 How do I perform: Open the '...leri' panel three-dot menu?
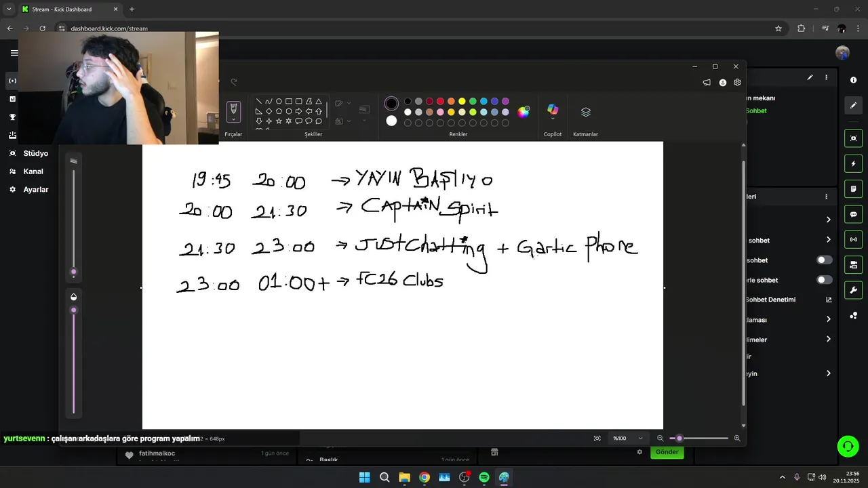point(826,197)
